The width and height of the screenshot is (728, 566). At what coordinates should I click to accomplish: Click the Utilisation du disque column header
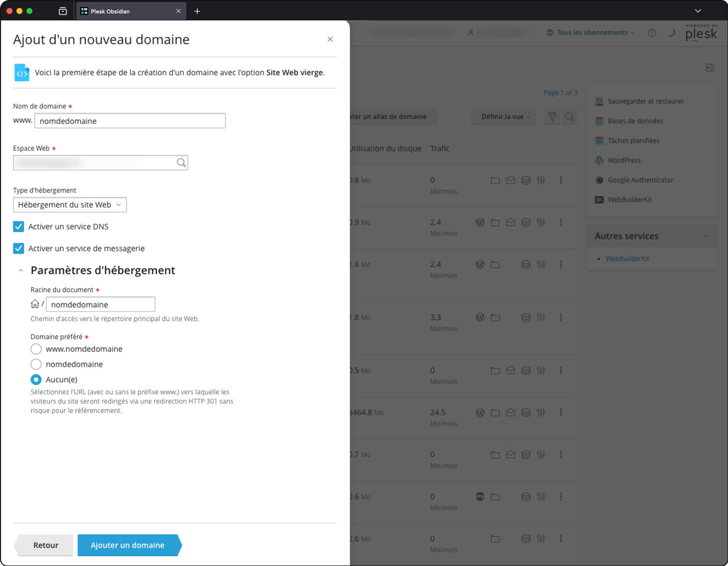pyautogui.click(x=386, y=148)
